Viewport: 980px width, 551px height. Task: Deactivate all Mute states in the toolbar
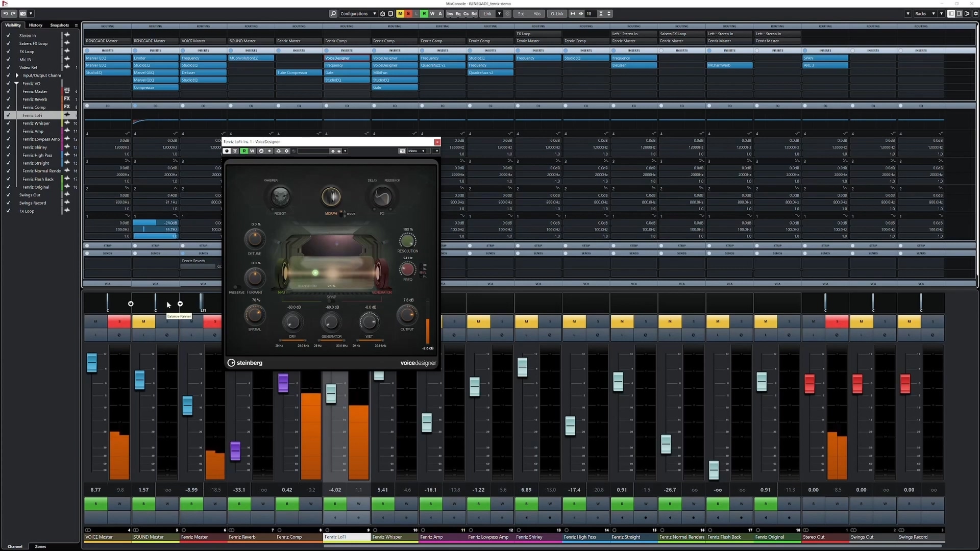(400, 14)
